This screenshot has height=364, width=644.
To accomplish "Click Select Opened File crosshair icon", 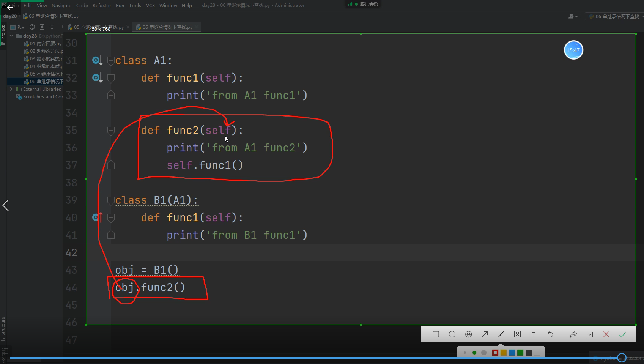I will click(x=32, y=27).
